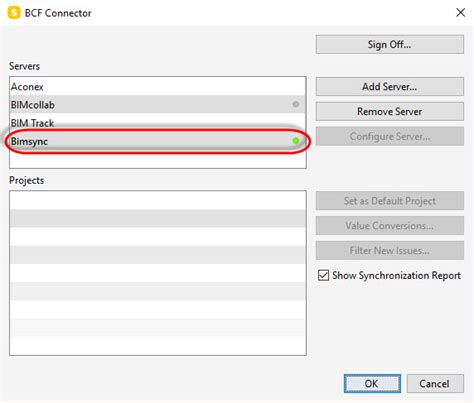The width and height of the screenshot is (474, 403).
Task: Click the empty area below Bimsync in Servers
Action: tap(158, 159)
